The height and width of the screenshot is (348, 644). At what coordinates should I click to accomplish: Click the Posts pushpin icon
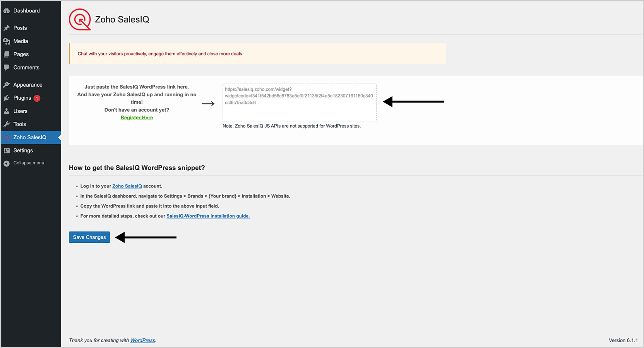(x=7, y=28)
